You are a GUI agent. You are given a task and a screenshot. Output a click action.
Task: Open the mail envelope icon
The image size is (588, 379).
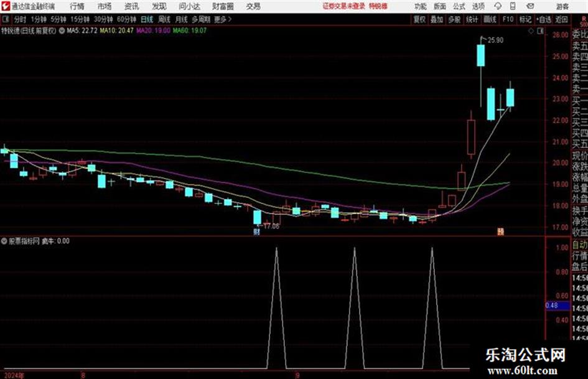pos(530,6)
